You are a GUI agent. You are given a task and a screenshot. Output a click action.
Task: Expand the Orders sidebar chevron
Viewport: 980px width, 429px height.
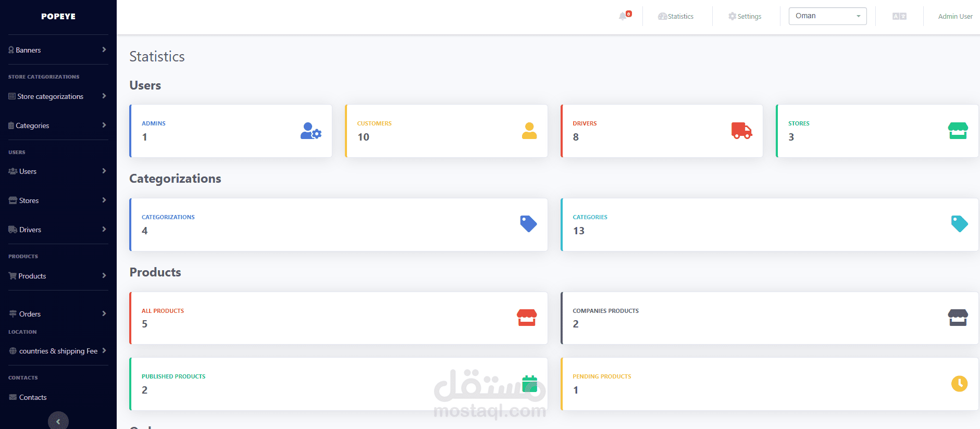pos(104,313)
